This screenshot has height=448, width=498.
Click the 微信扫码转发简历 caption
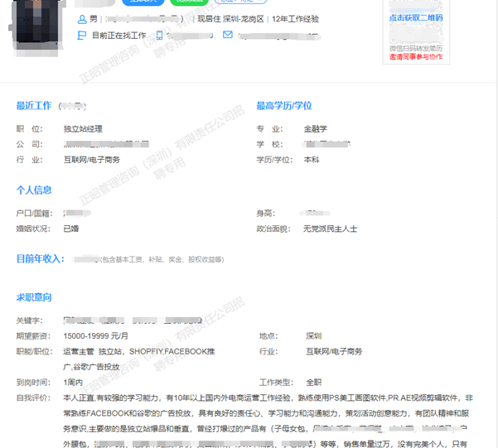[416, 48]
